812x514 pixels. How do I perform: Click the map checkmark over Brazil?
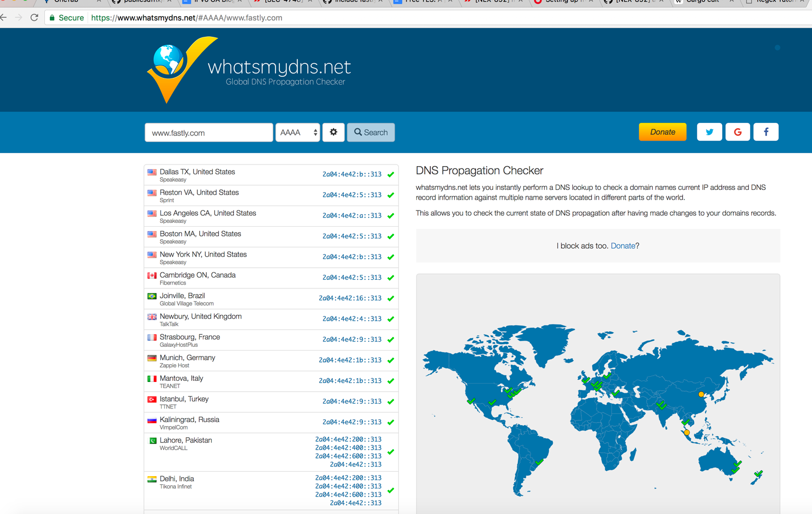click(539, 462)
